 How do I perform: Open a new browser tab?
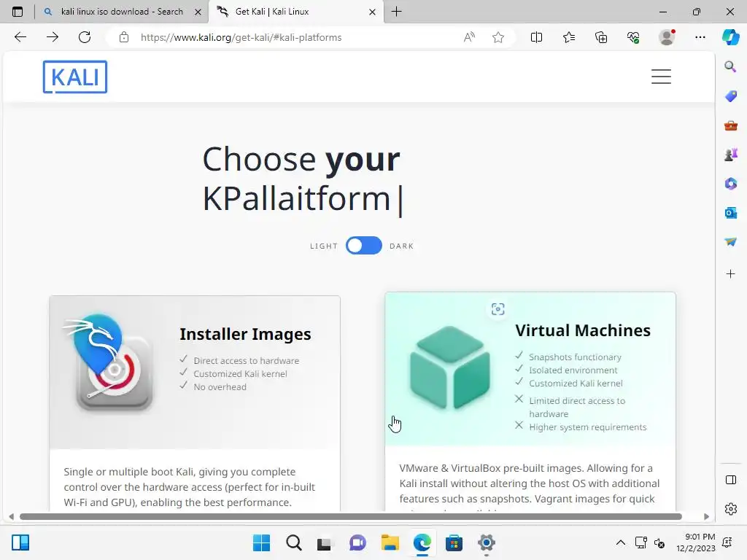396,12
